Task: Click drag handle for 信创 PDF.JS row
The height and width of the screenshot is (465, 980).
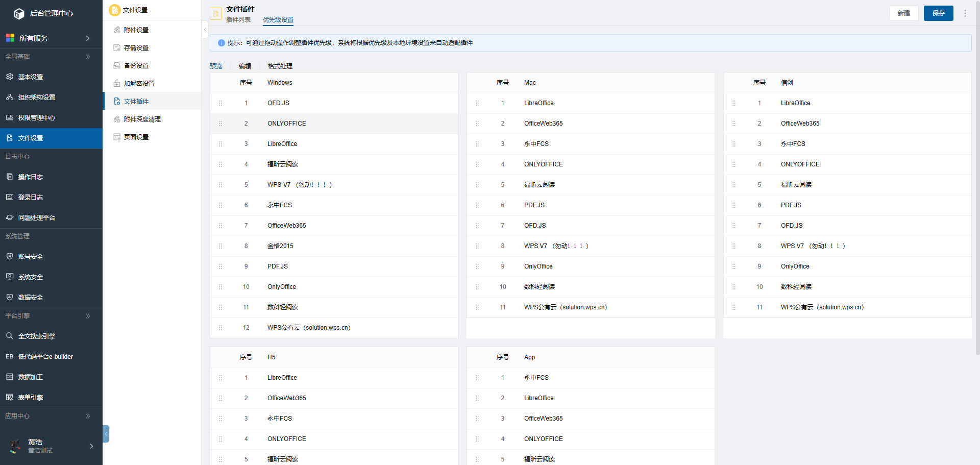Action: click(x=734, y=205)
